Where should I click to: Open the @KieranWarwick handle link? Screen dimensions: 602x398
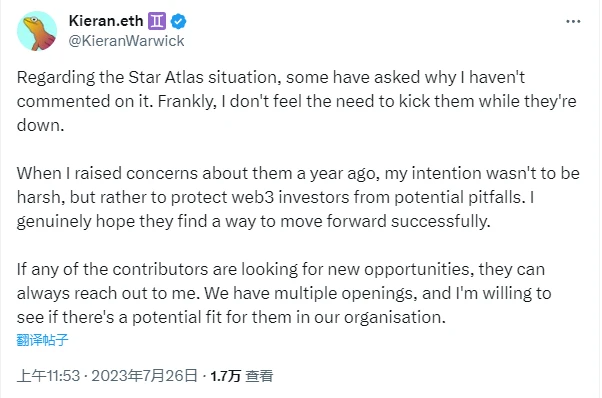126,41
